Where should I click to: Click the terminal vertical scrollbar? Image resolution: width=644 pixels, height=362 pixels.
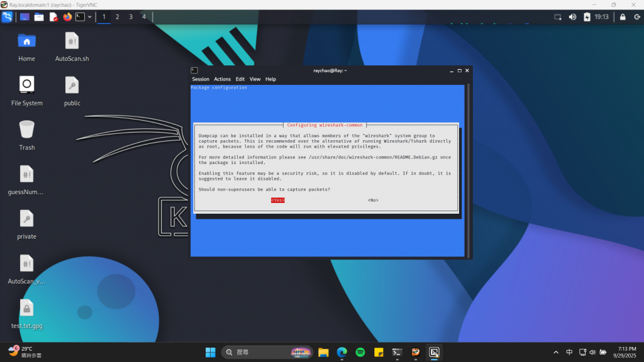[x=468, y=170]
